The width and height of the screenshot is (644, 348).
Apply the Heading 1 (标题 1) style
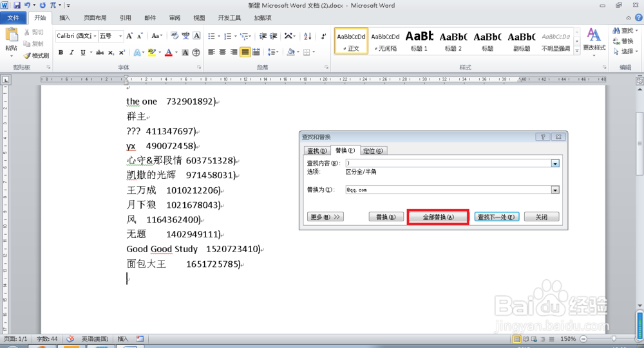click(x=419, y=41)
